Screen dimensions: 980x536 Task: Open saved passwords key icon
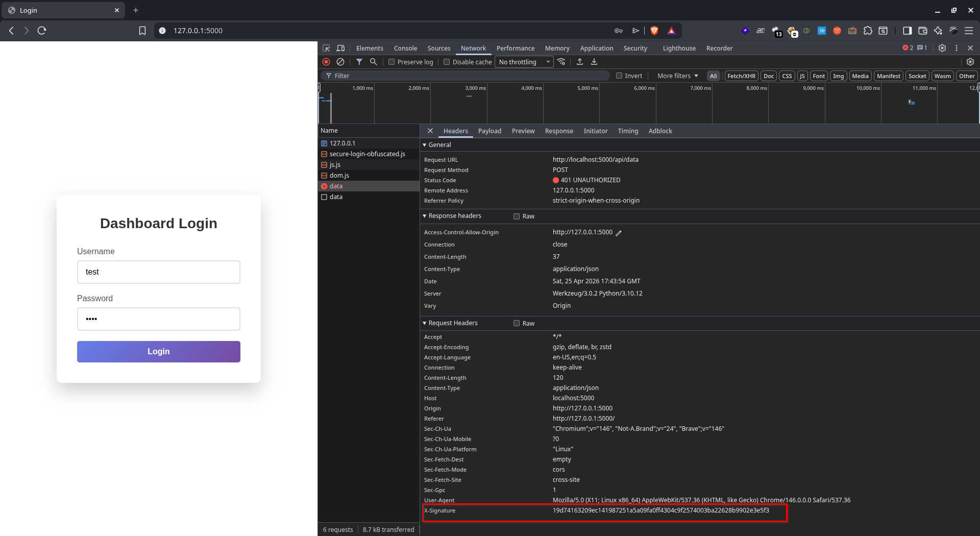tap(619, 31)
